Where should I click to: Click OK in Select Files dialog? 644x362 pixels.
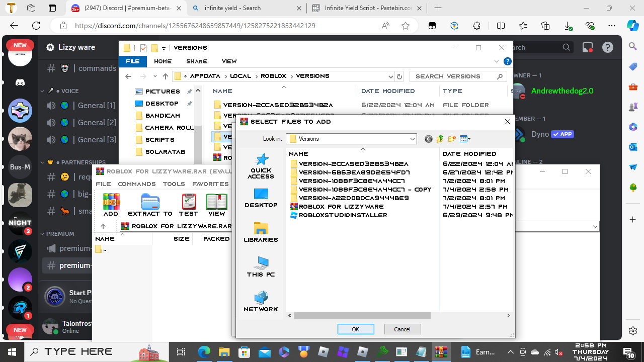tap(356, 329)
